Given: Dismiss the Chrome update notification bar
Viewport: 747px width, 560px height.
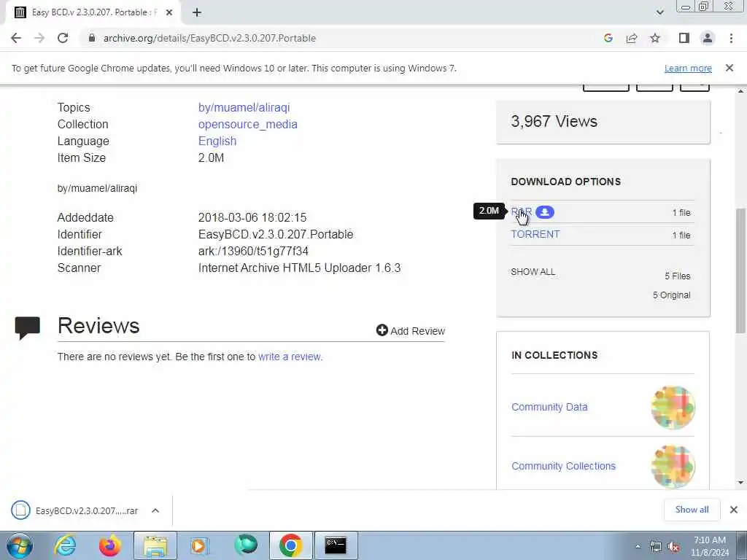Looking at the screenshot, I should point(729,68).
